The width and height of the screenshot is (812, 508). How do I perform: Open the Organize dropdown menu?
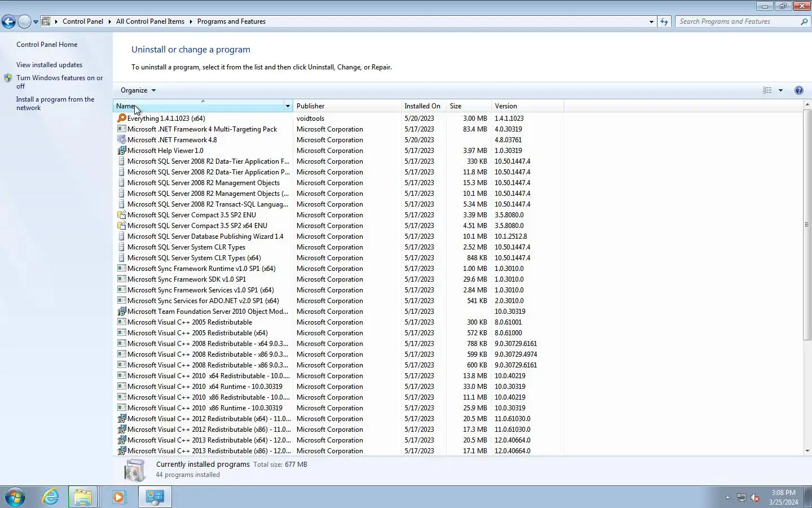138,90
